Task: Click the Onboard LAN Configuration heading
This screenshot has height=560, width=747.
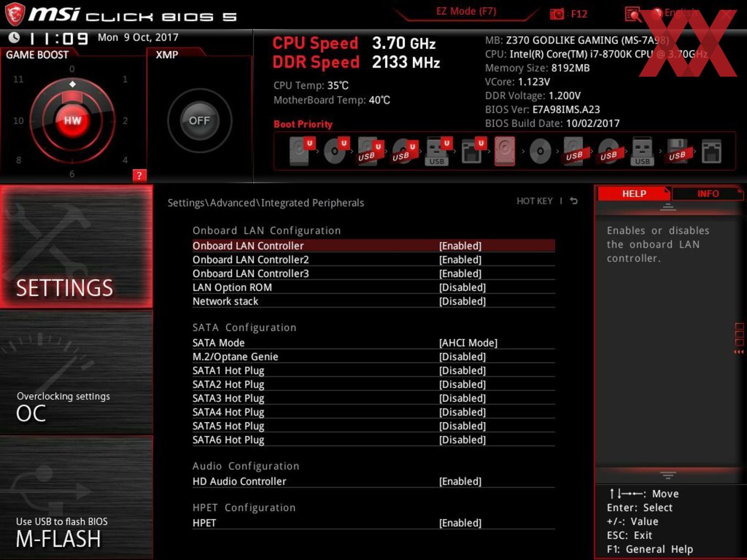Action: pyautogui.click(x=266, y=231)
